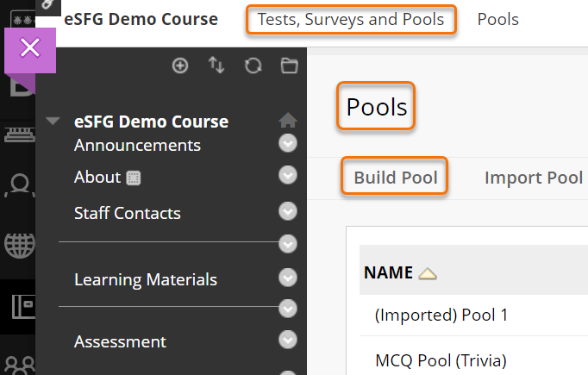Screen dimensions: 588x375
Task: Click the courses book icon in left navigation
Action: pos(17,305)
